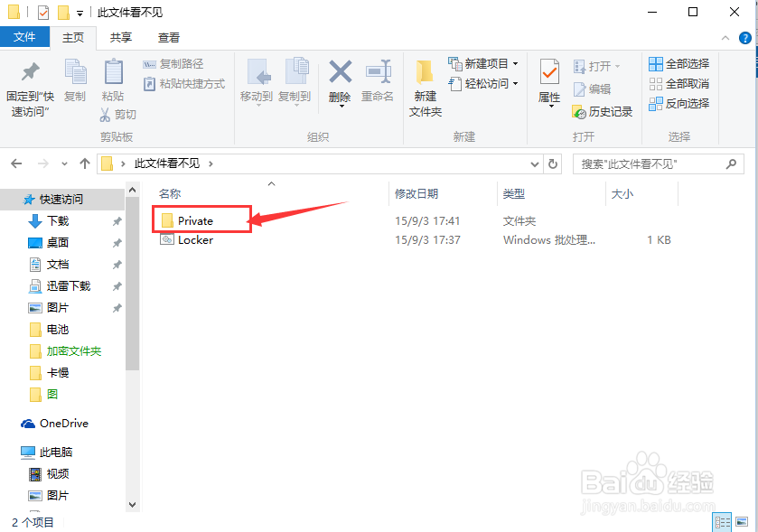Switch to large icons view layout
The height and width of the screenshot is (532, 758).
point(742,522)
